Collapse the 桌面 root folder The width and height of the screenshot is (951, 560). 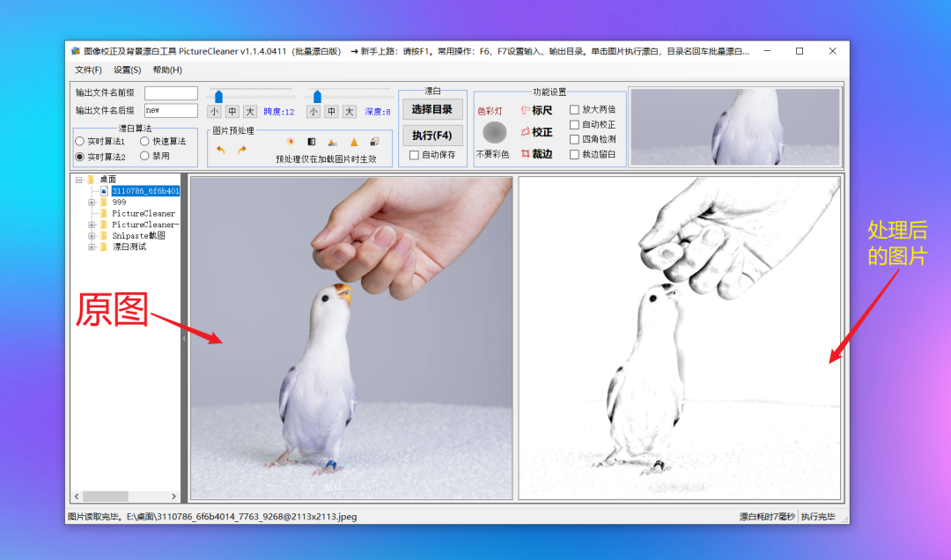(x=78, y=180)
